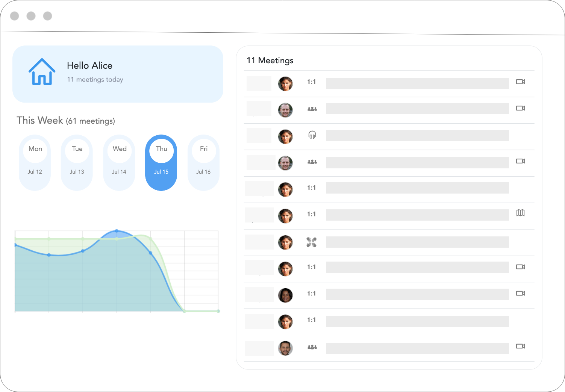Click bearded man's avatar in last meeting row
This screenshot has height=392, width=565.
(285, 348)
